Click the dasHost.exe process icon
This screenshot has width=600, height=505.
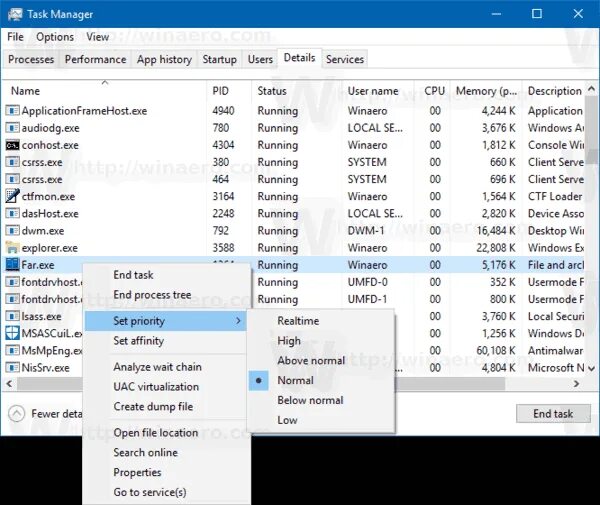coord(12,213)
